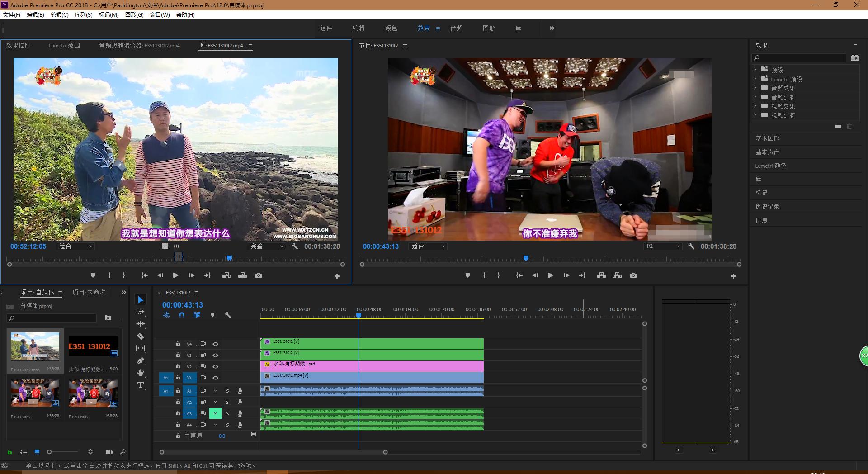The width and height of the screenshot is (868, 474).
Task: Select the Razor tool in the toolbar
Action: 141,336
